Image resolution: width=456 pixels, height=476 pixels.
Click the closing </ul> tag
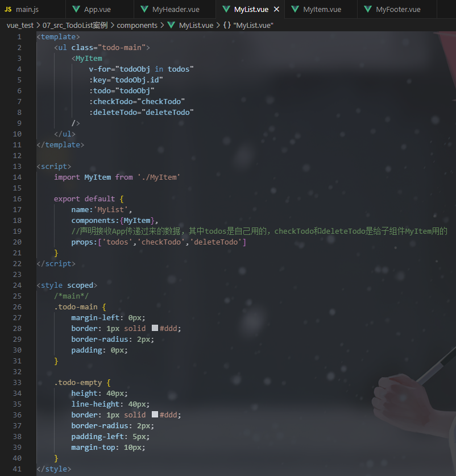pos(65,134)
